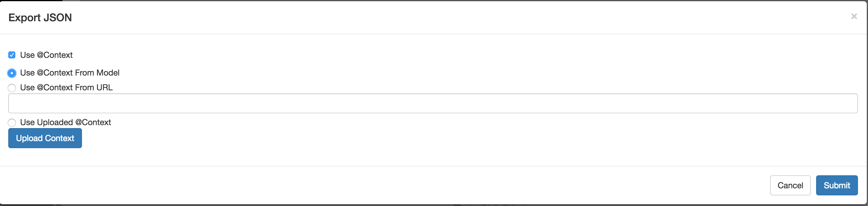Click Cancel to dismiss the export
868x206 pixels.
point(790,185)
